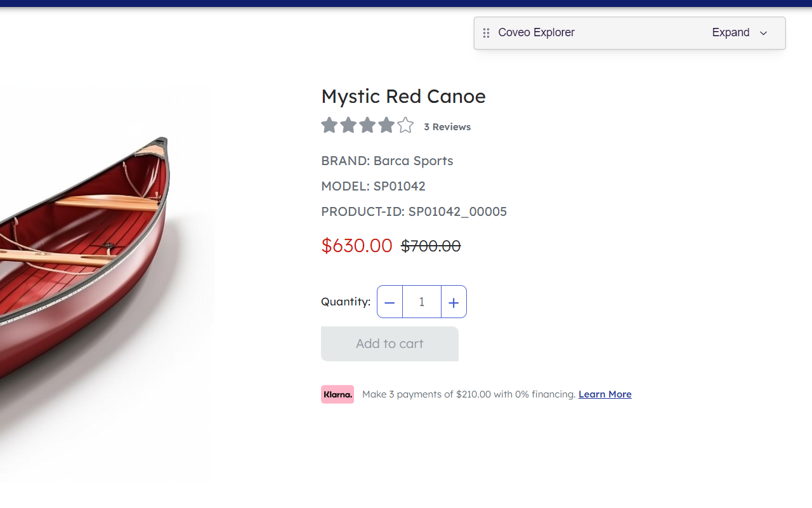Click the chevron next to Expand
Image resolution: width=812 pixels, height=508 pixels.
[x=764, y=33]
